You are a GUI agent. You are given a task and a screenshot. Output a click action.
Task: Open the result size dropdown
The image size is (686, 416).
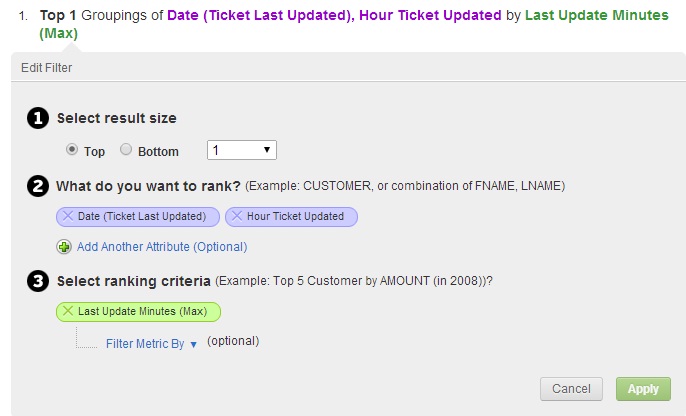[x=241, y=150]
